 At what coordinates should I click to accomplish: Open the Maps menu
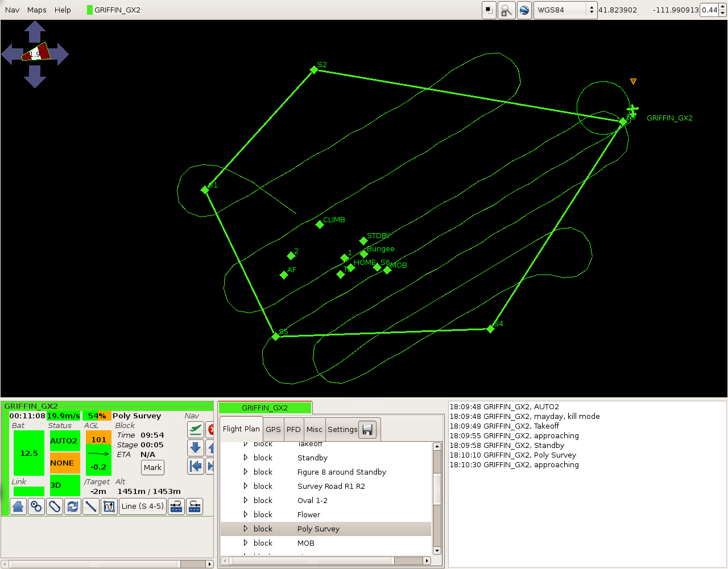click(37, 10)
